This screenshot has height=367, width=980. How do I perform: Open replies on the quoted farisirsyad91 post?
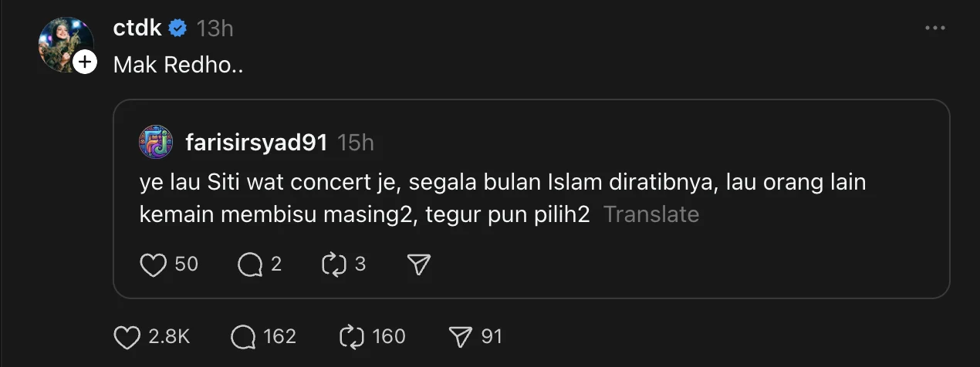pos(250,264)
